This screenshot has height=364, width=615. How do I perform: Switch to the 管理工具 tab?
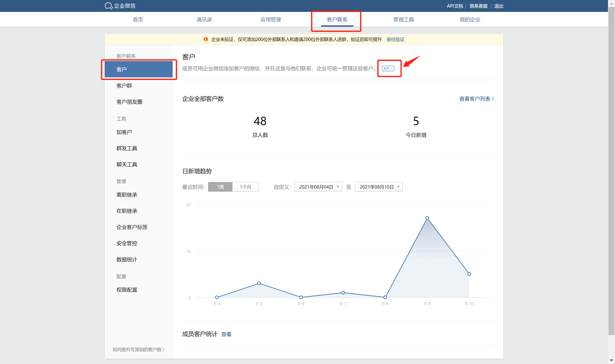pyautogui.click(x=403, y=20)
